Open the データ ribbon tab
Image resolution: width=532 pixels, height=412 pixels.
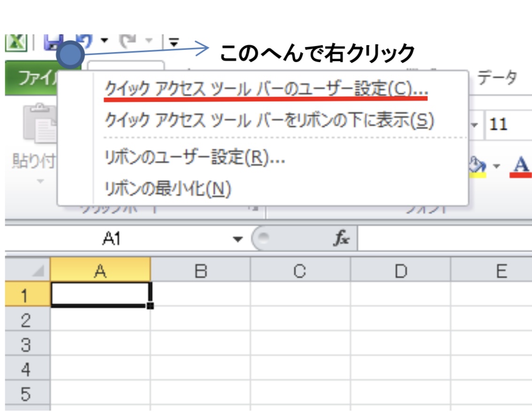tap(497, 76)
